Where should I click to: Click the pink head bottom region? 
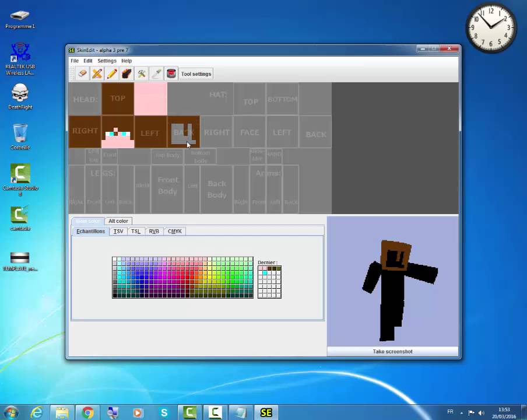pos(150,99)
